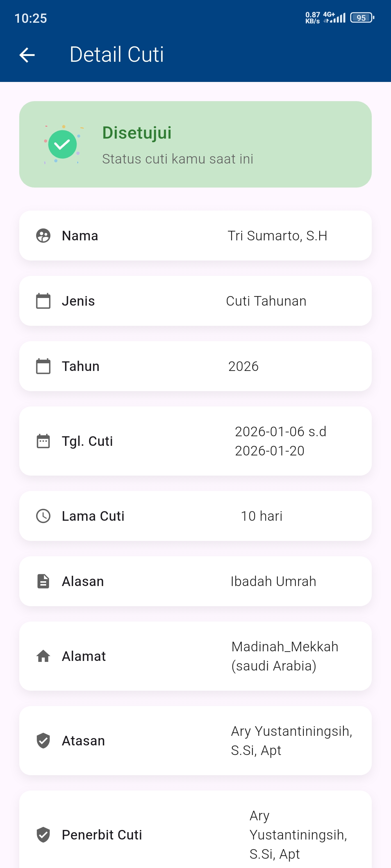Tap the clock icon beside Lama Cuti

[x=43, y=516]
